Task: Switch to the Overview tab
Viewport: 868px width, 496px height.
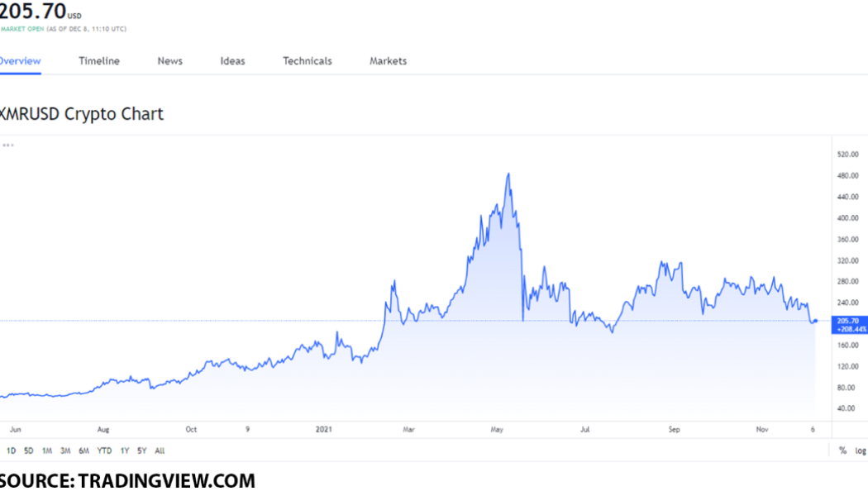Action: coord(20,61)
